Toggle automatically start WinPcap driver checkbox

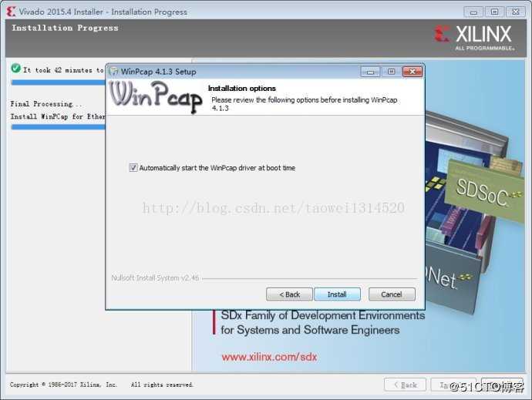pos(133,167)
